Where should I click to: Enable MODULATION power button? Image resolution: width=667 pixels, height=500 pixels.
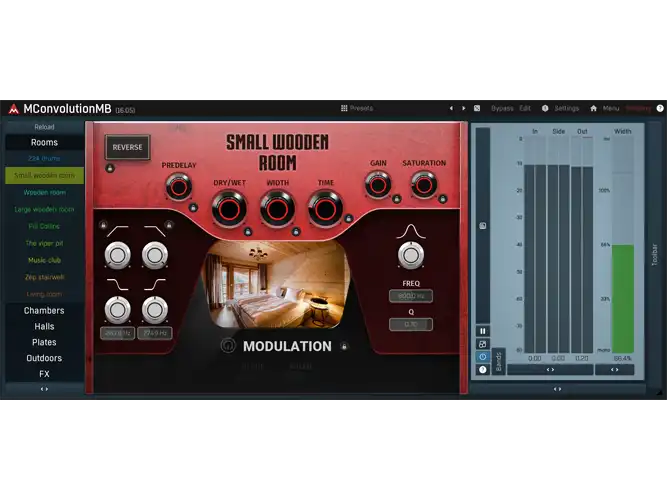(228, 346)
